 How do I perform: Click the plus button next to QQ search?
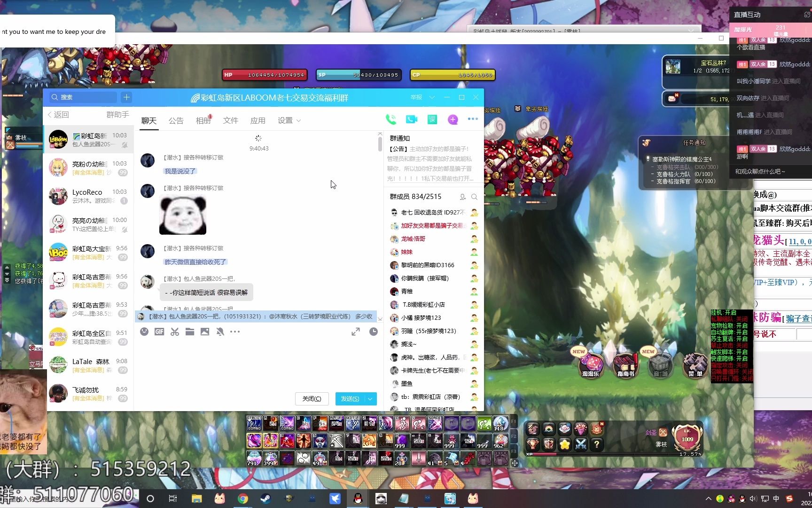click(x=126, y=97)
